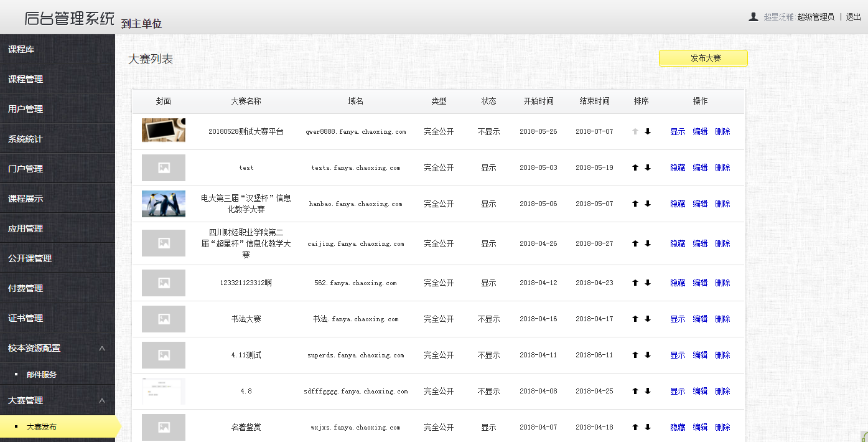This screenshot has width=868, height=442.
Task: Collapse the 校本资源配置 section
Action: 57,348
